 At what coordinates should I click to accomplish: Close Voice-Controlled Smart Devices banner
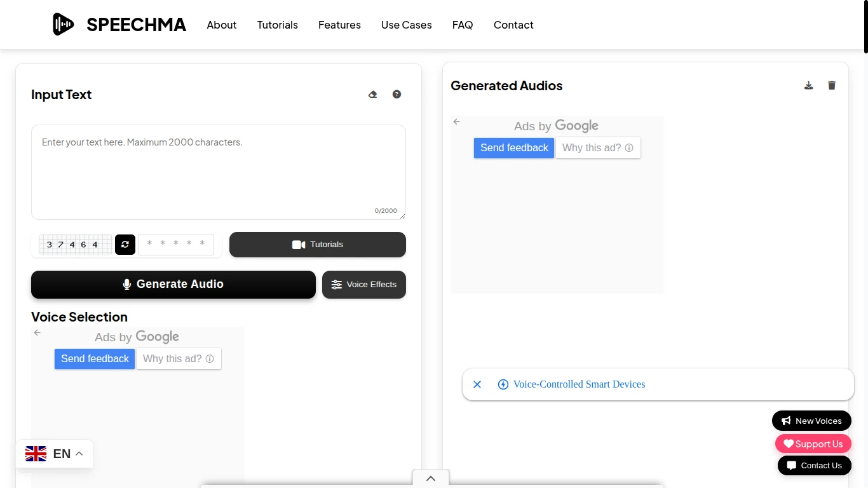coord(477,384)
